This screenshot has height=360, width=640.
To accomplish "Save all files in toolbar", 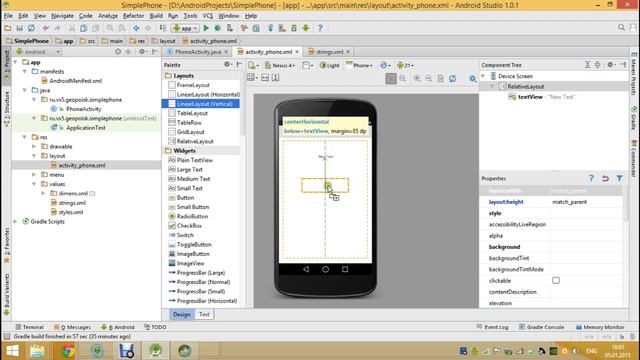I will tap(20, 28).
